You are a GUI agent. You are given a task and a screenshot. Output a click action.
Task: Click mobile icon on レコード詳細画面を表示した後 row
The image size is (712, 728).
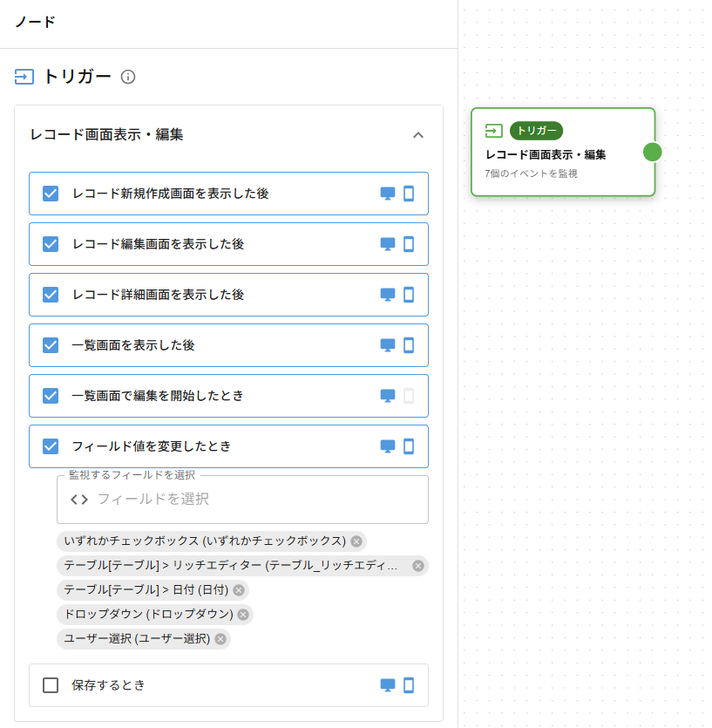409,295
